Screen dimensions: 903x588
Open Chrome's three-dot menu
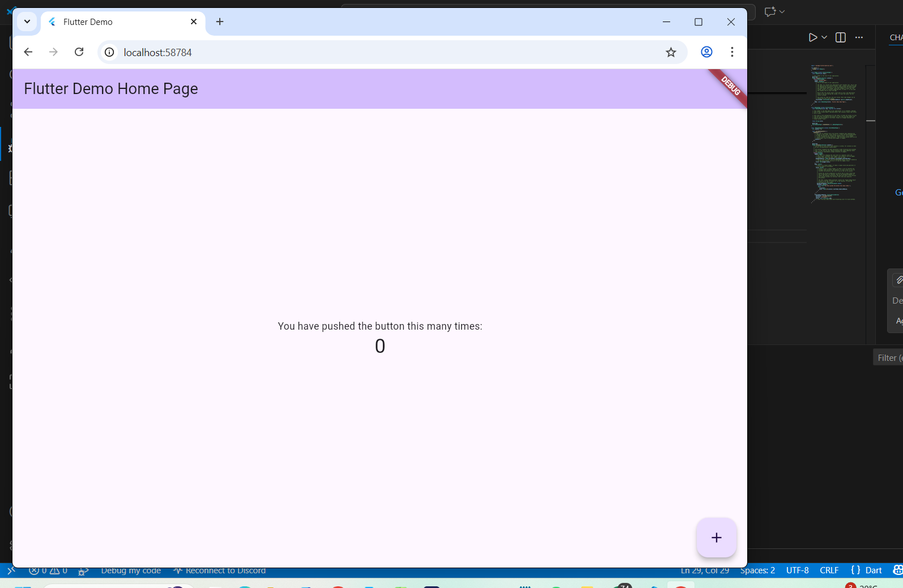pos(732,52)
